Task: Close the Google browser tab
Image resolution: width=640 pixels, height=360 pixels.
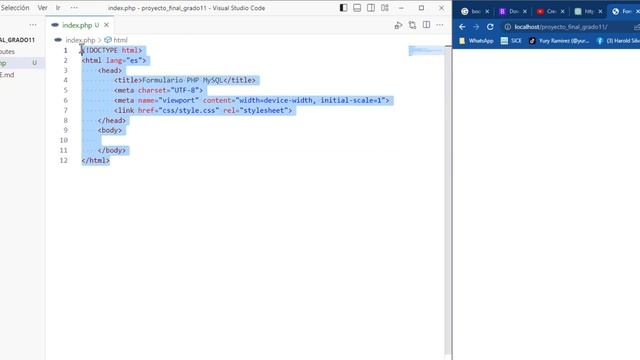Action: coord(487,11)
